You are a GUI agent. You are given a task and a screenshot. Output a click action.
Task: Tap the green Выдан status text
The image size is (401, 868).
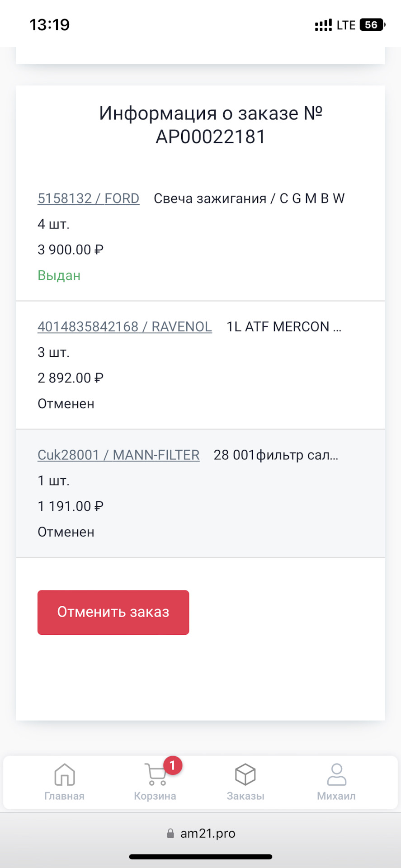(59, 275)
